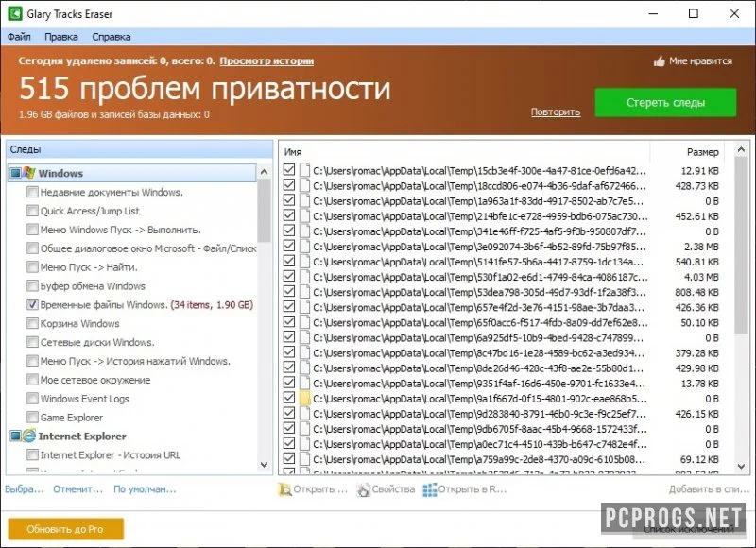This screenshot has height=548, width=756.
Task: Check Internet Explorer - История URL option
Action: coord(32,455)
